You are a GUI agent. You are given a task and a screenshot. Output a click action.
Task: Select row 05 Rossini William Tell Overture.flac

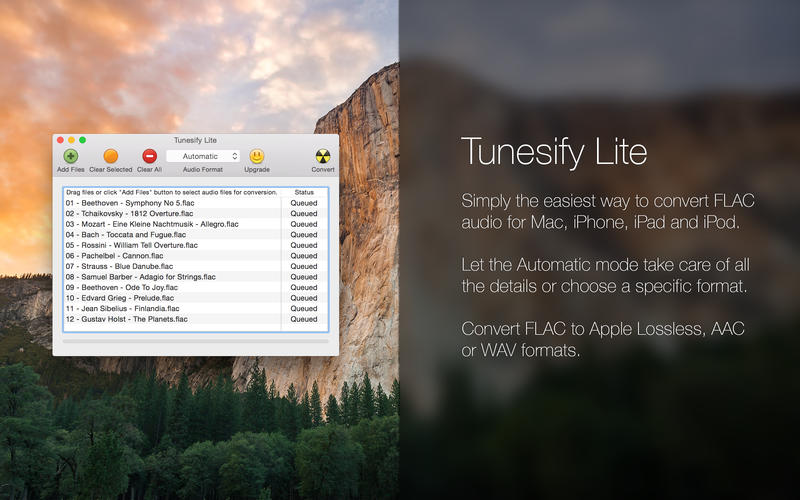(196, 245)
